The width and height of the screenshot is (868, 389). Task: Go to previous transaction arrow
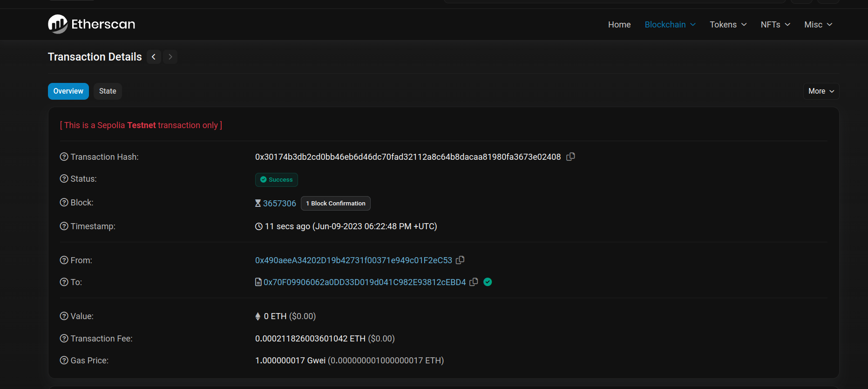(x=154, y=57)
